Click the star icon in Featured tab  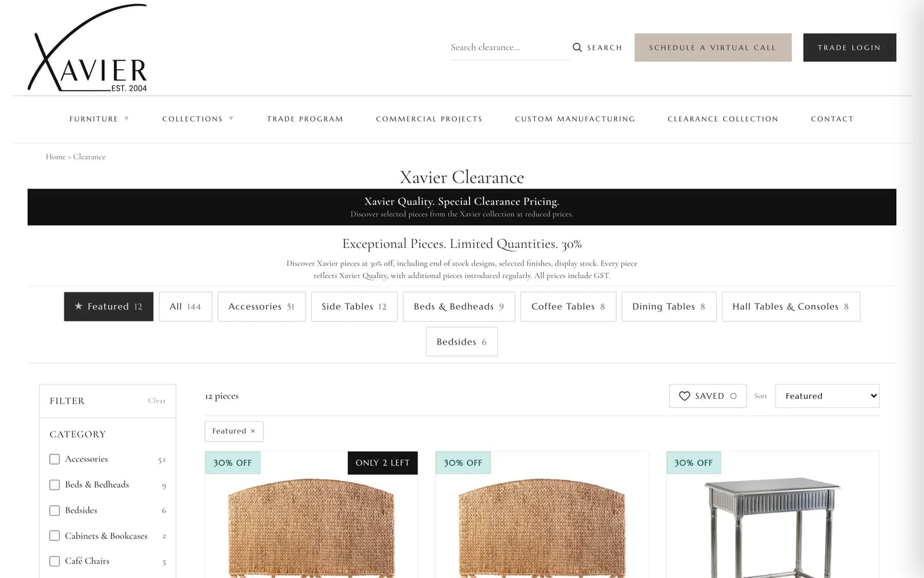pyautogui.click(x=79, y=306)
